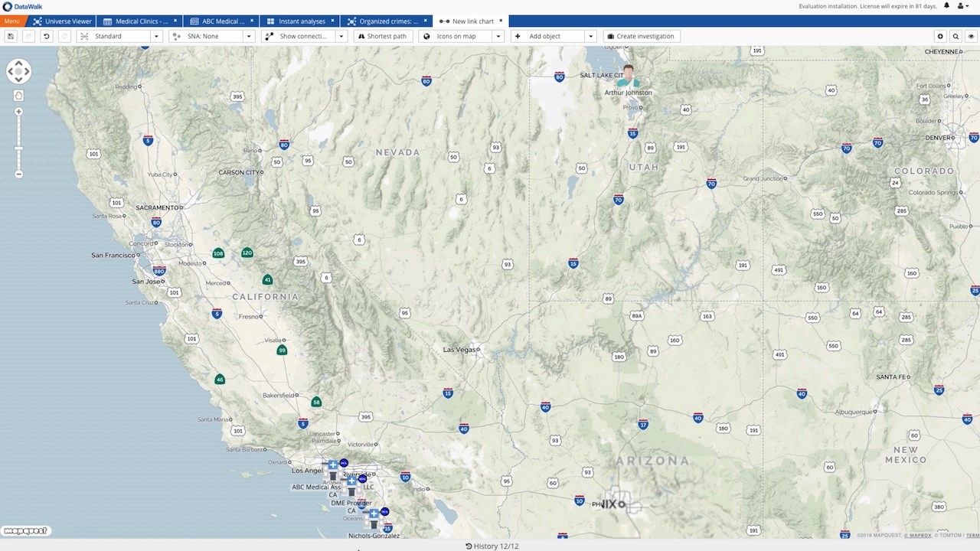Click the Create investigation button

click(641, 36)
